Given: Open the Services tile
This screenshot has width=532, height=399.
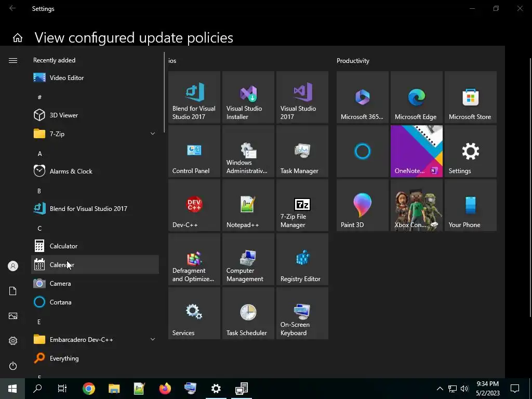Looking at the screenshot, I should [x=194, y=313].
